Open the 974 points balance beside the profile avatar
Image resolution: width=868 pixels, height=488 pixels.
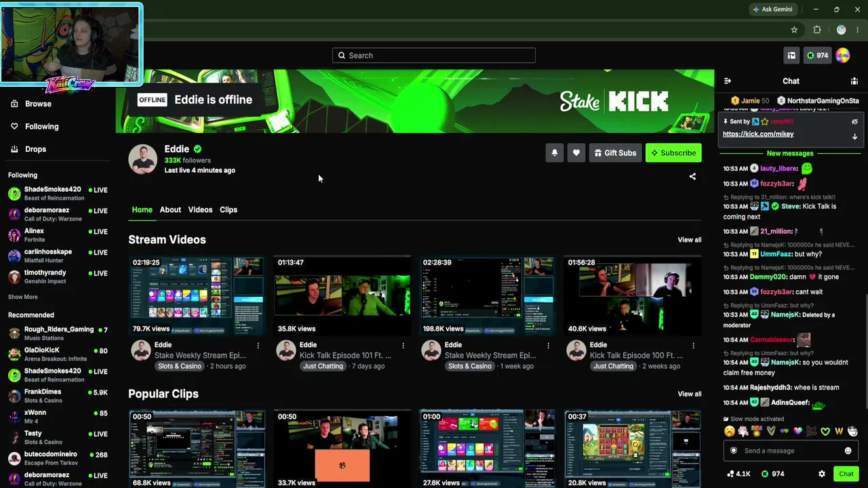pos(817,56)
